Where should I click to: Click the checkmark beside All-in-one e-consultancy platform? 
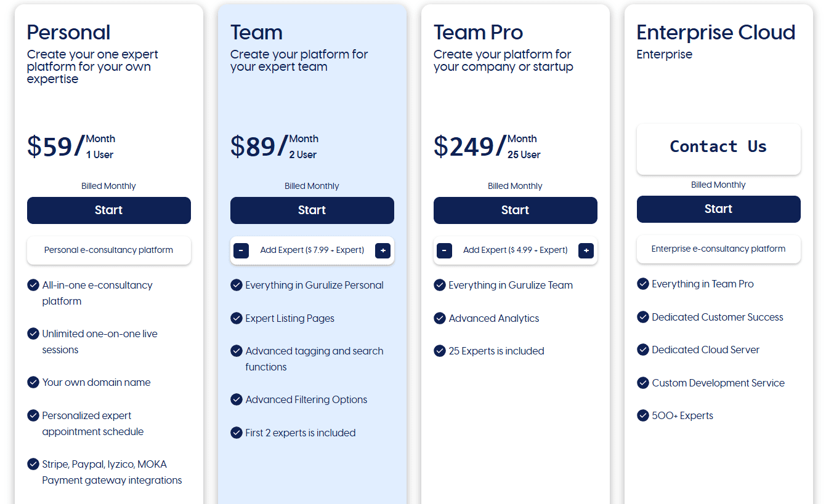pyautogui.click(x=33, y=285)
